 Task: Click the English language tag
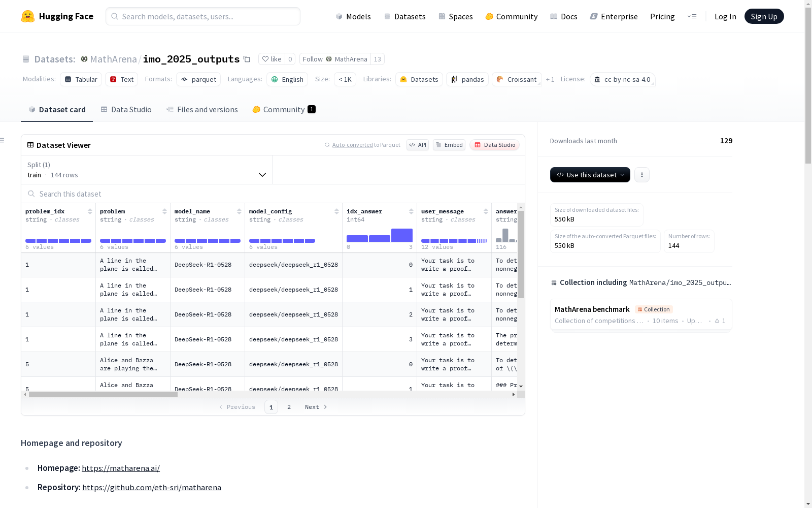287,79
